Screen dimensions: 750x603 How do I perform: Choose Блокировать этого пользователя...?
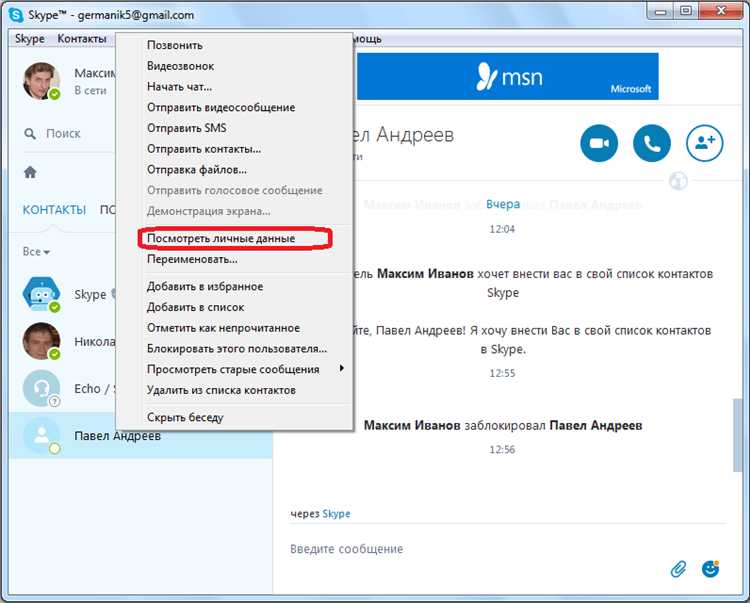coord(237,349)
